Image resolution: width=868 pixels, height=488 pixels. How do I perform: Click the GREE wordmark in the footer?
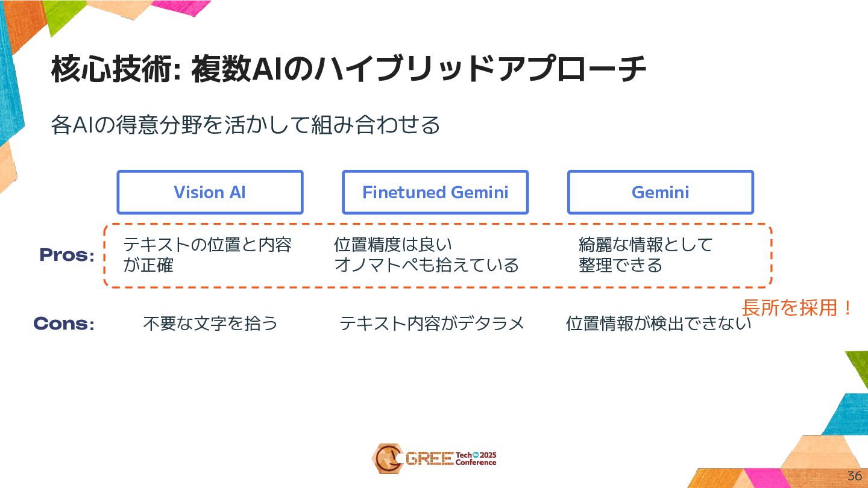(429, 458)
